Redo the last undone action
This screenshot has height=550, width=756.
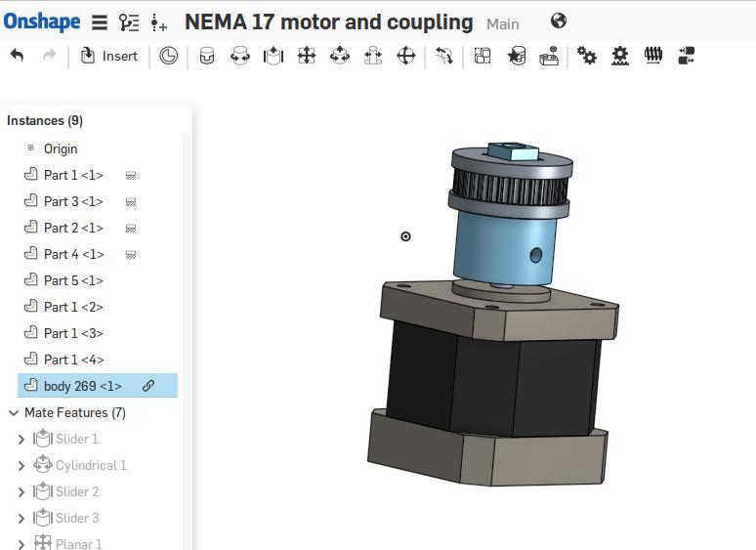(x=49, y=56)
